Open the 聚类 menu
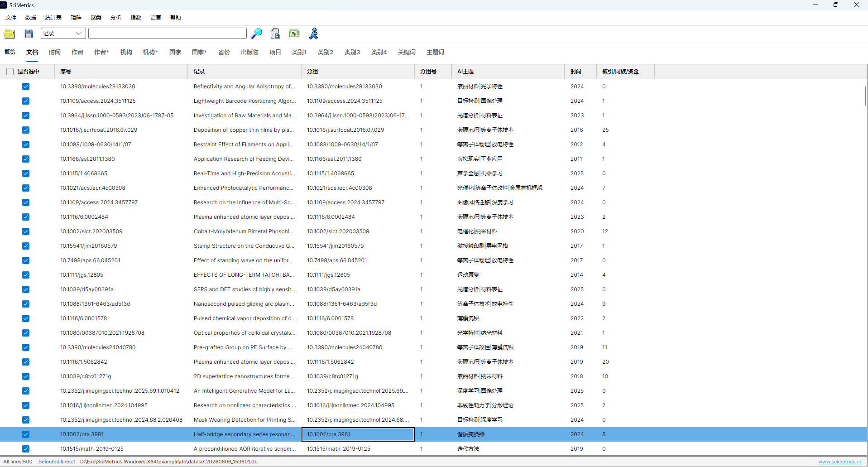Image resolution: width=868 pixels, height=467 pixels. pos(96,18)
